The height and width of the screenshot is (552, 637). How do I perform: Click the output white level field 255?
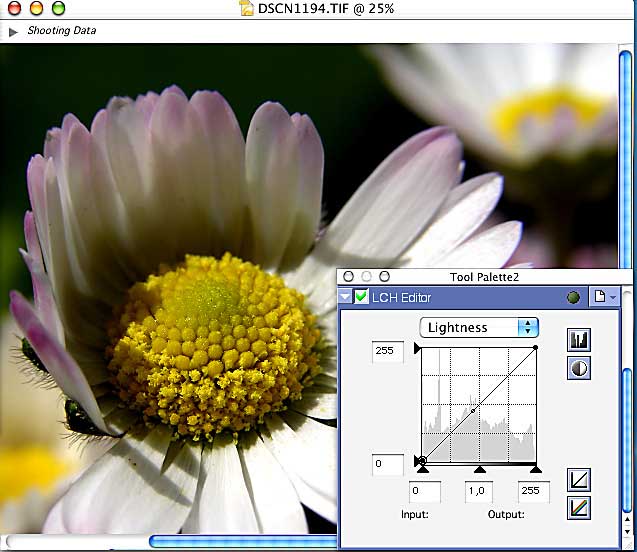[388, 352]
